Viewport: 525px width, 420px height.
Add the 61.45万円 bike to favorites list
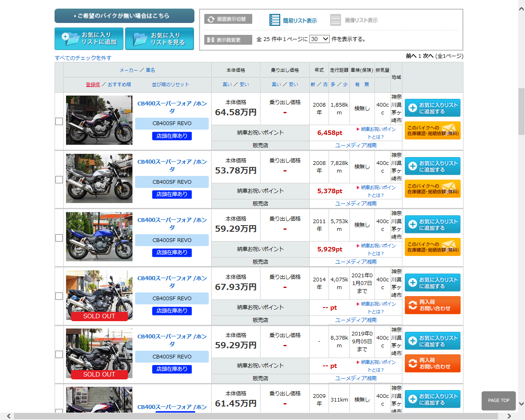(433, 399)
